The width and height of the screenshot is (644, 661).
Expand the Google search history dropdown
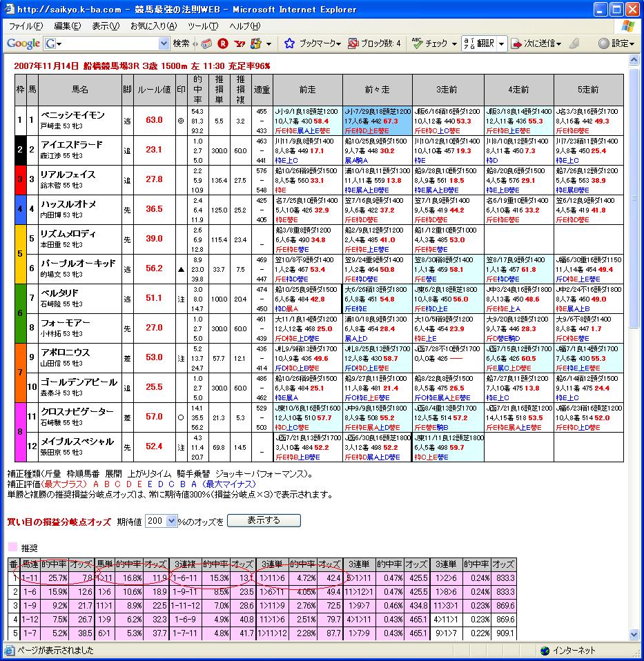(164, 43)
